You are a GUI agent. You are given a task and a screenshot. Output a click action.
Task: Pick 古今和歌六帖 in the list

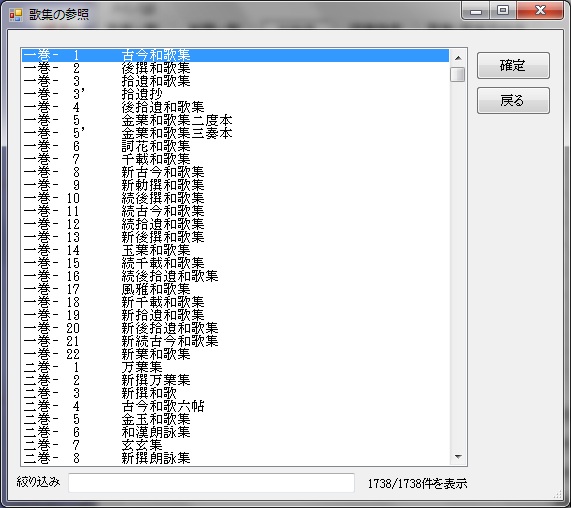pyautogui.click(x=235, y=406)
